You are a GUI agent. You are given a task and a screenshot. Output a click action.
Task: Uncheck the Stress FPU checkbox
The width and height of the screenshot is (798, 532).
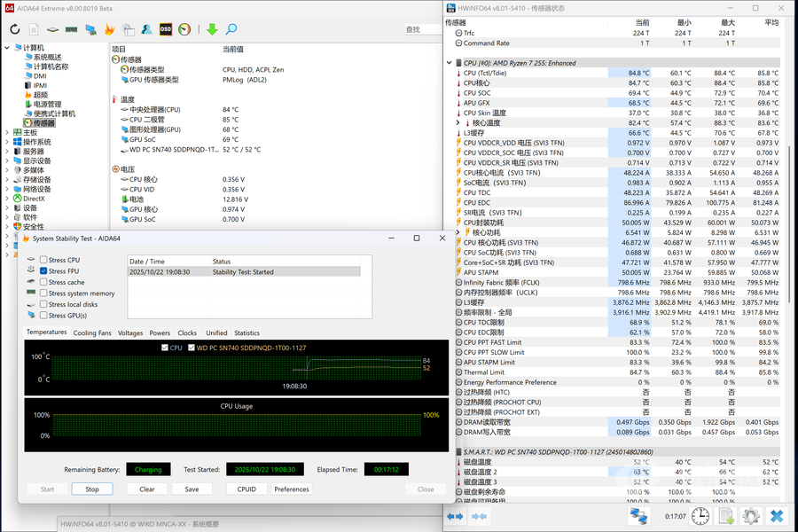[43, 270]
